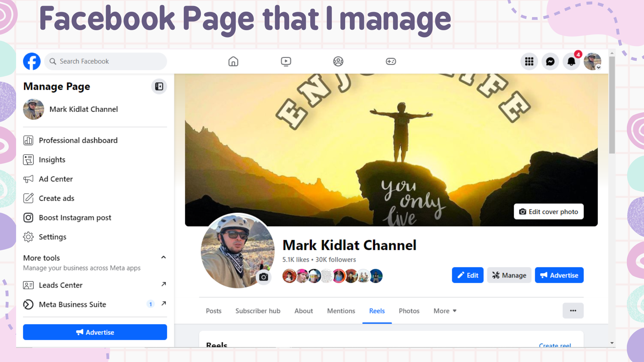644x362 pixels.
Task: Open the Video watch icon
Action: click(286, 61)
